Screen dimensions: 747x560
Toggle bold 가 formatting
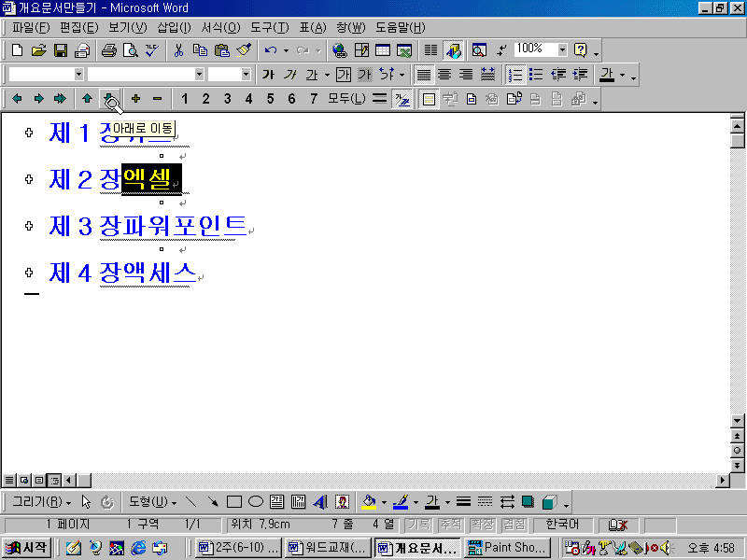click(x=268, y=75)
